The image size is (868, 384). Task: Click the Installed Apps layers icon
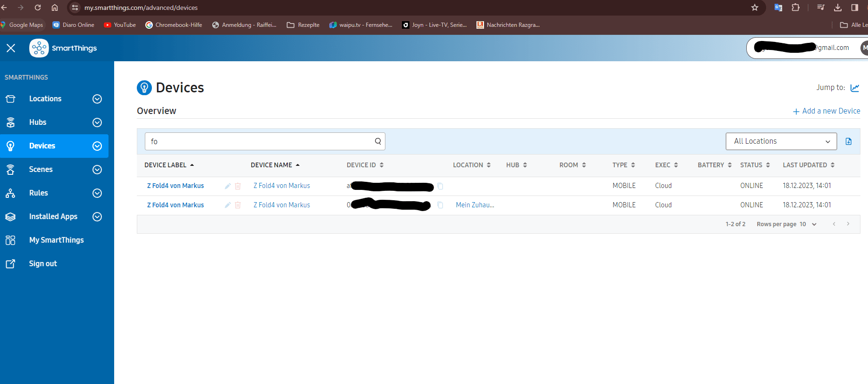tap(10, 217)
